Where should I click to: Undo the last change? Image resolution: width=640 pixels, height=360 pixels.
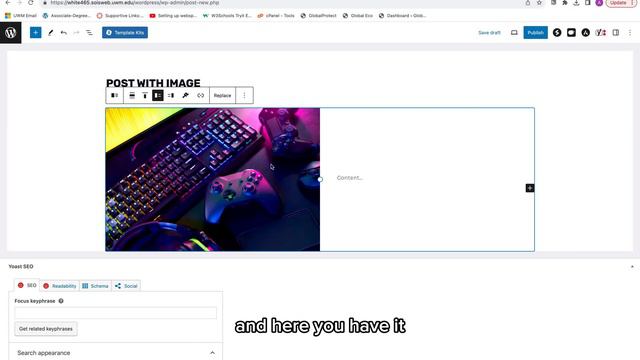pos(64,33)
